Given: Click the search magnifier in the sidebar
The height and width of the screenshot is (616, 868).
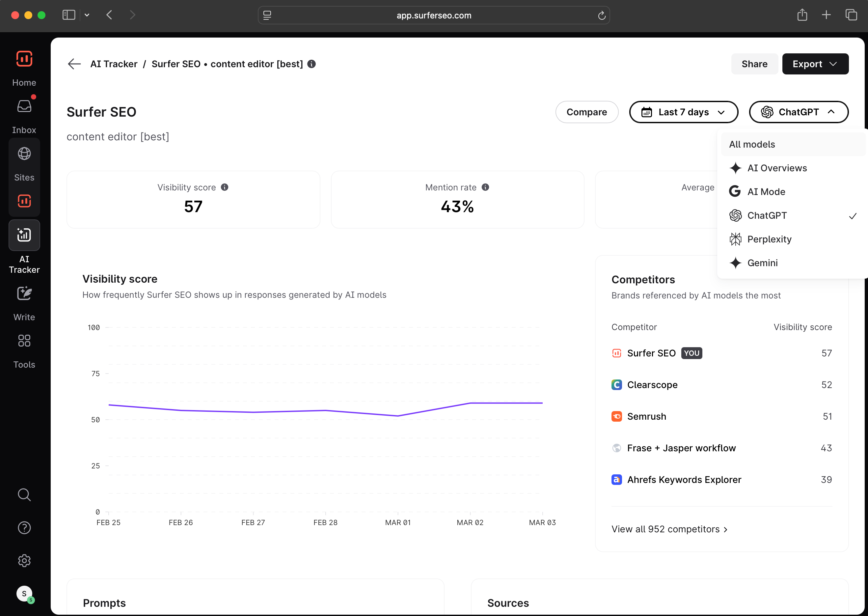Looking at the screenshot, I should [24, 495].
